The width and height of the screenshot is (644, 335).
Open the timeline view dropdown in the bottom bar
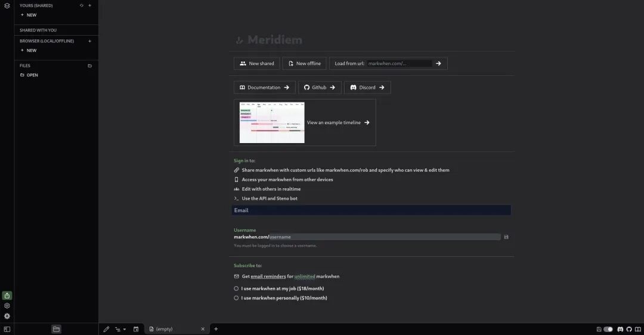tap(120, 329)
